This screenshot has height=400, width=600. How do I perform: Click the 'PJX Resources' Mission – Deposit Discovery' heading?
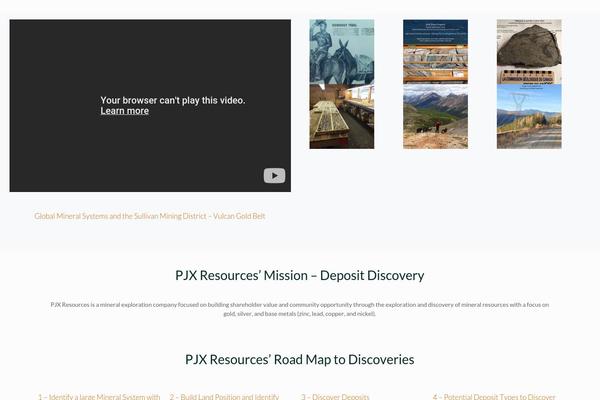click(x=300, y=276)
